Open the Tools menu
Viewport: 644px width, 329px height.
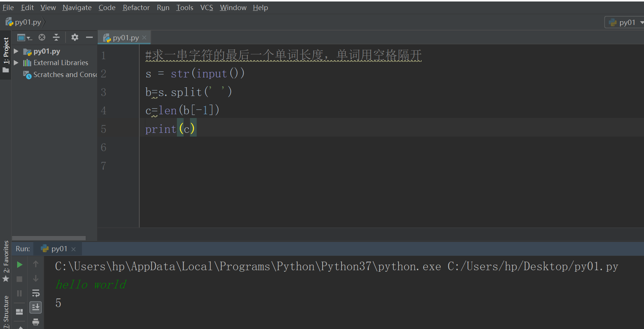pos(185,7)
